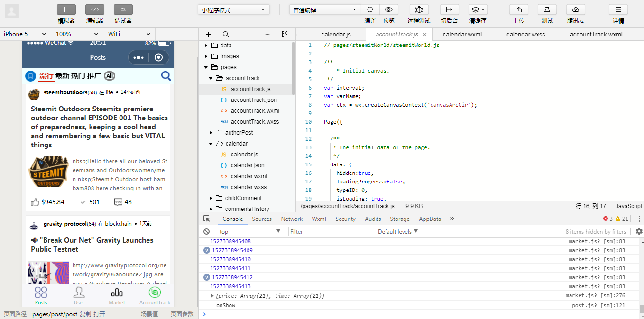This screenshot has width=644, height=319.
Task: Switch to calendar.wxss editor tab
Action: pos(525,34)
